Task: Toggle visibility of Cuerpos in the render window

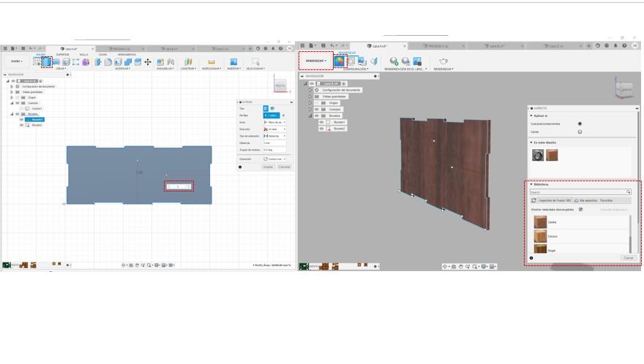Action: pos(317,110)
